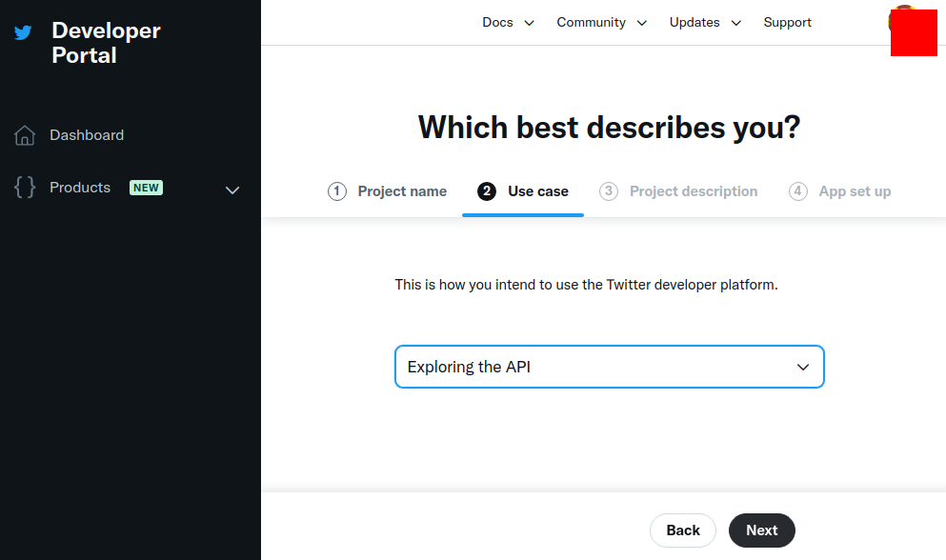
Task: Open the Community menu
Action: pyautogui.click(x=591, y=22)
